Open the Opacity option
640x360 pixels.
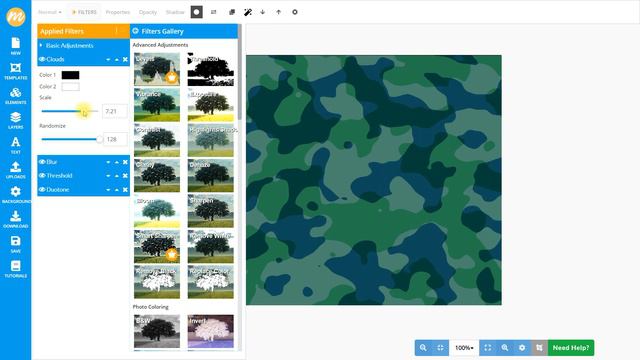point(148,12)
